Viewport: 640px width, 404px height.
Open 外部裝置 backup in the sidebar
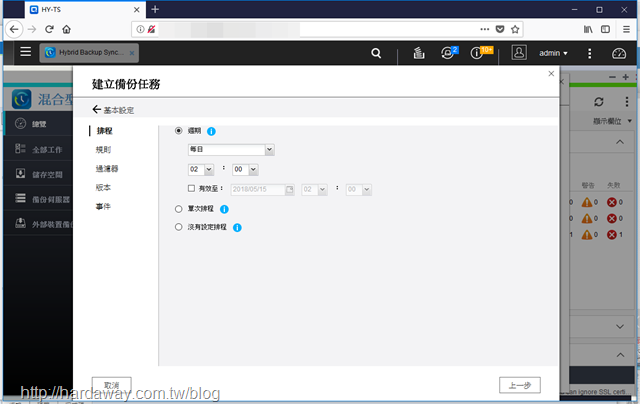[x=38, y=224]
